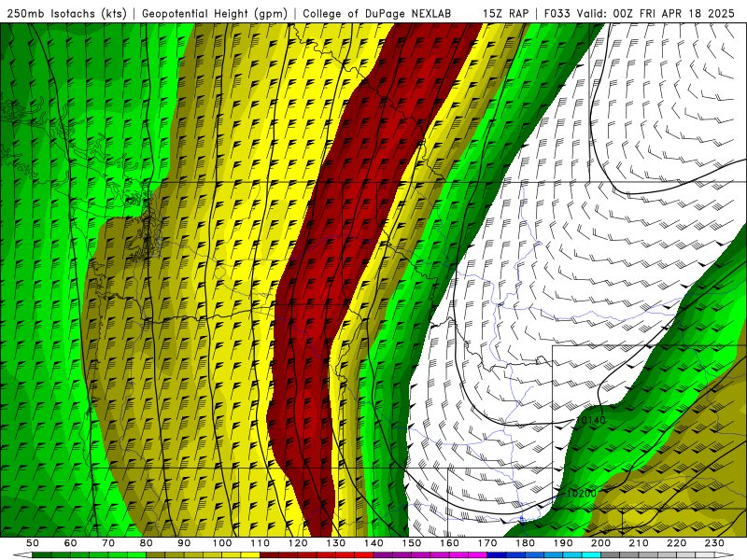Image resolution: width=747 pixels, height=560 pixels.
Task: Click the bright magenta swatch just before 170
Action: click(477, 555)
